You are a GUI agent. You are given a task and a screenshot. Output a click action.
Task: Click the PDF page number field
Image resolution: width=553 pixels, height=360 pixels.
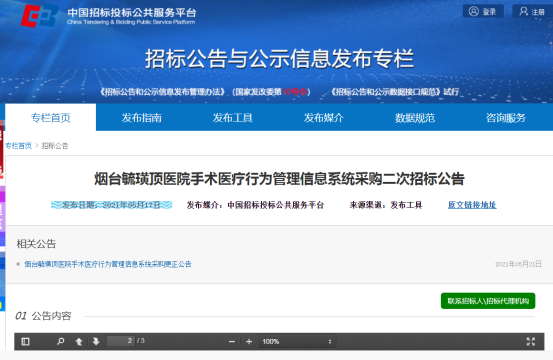point(121,341)
